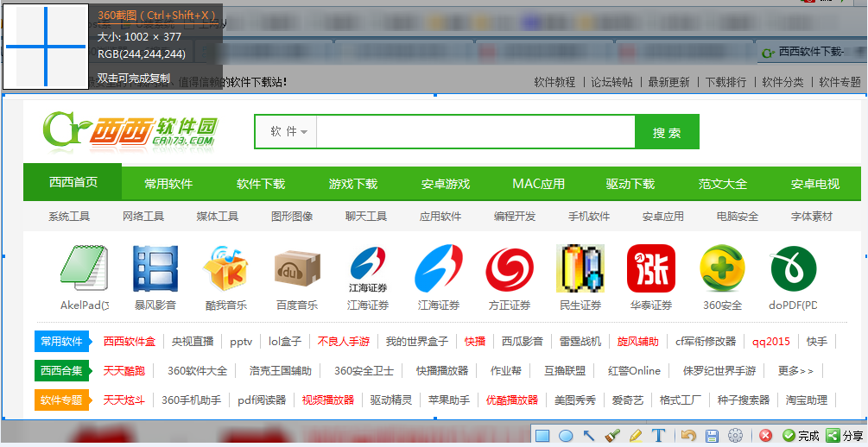
Task: Open the 聊天工具 subcategory
Action: 366,217
